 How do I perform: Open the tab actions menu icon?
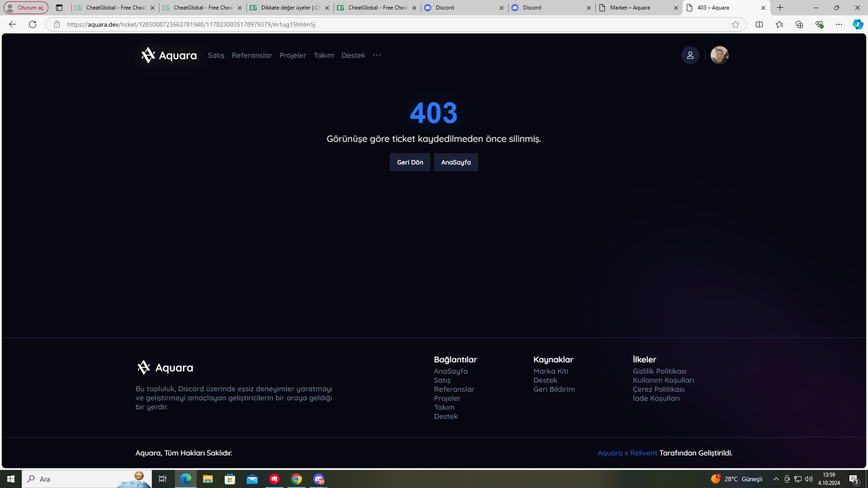pyautogui.click(x=59, y=8)
